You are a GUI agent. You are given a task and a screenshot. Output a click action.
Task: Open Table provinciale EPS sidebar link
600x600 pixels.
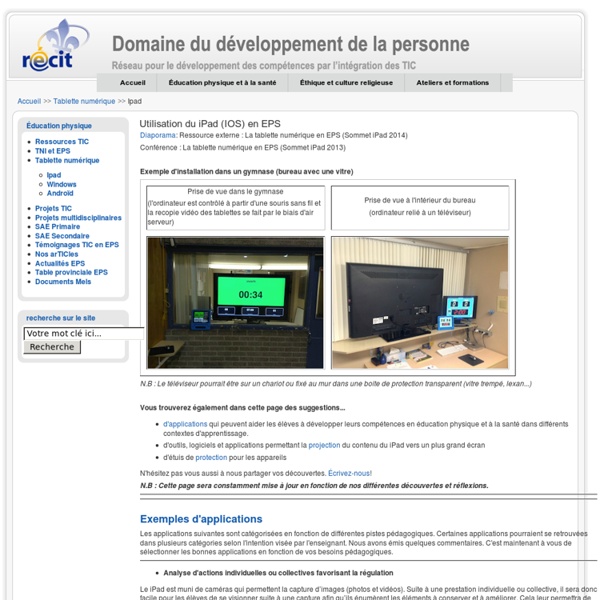72,272
